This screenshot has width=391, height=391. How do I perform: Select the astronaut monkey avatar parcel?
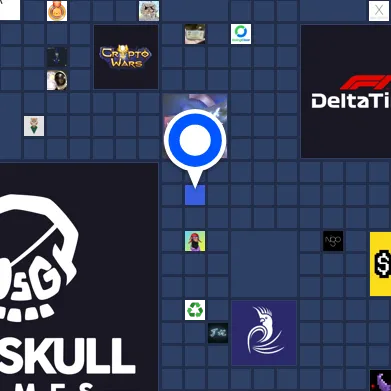(x=57, y=80)
